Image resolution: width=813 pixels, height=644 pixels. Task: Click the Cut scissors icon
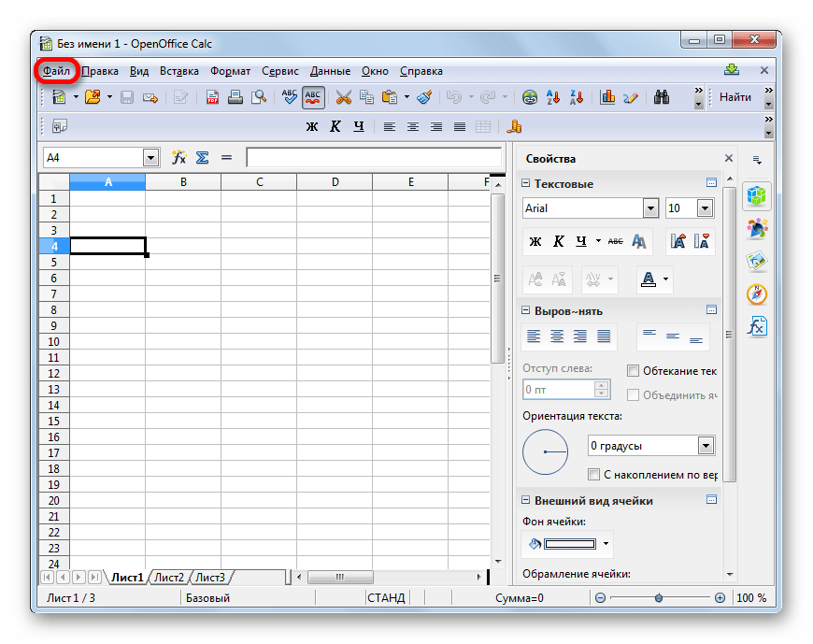[343, 96]
